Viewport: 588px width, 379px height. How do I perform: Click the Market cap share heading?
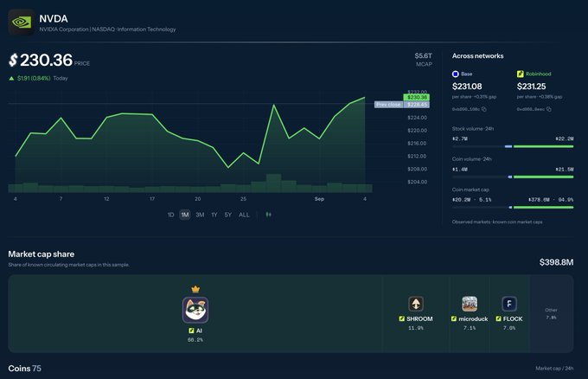click(x=42, y=254)
